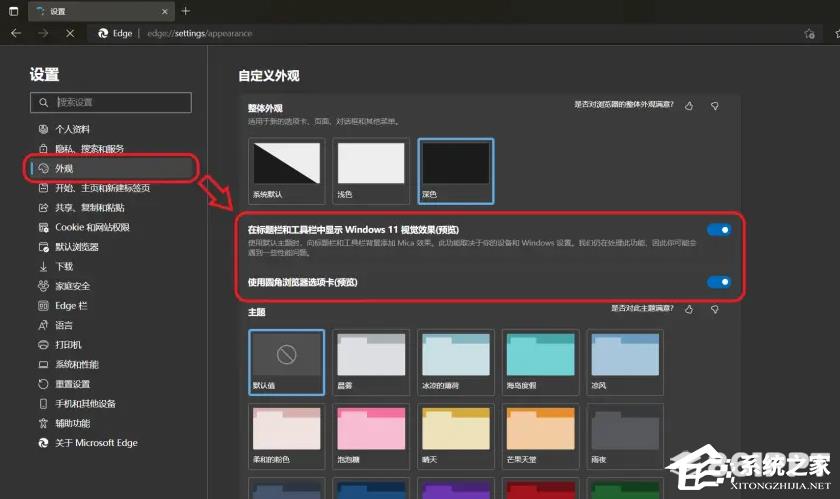Add this page to favorites

tap(809, 34)
